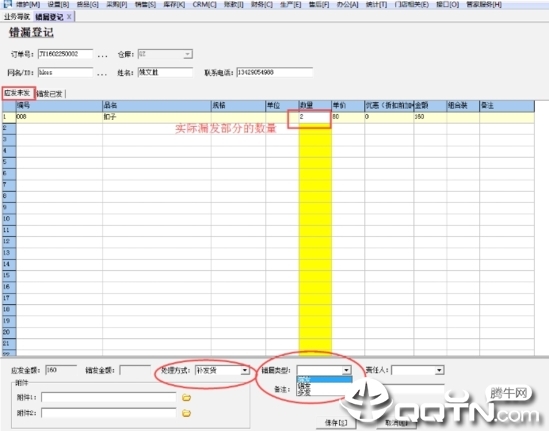Open the 仓库 warehouse dropdown
The image size is (549, 431).
(188, 54)
